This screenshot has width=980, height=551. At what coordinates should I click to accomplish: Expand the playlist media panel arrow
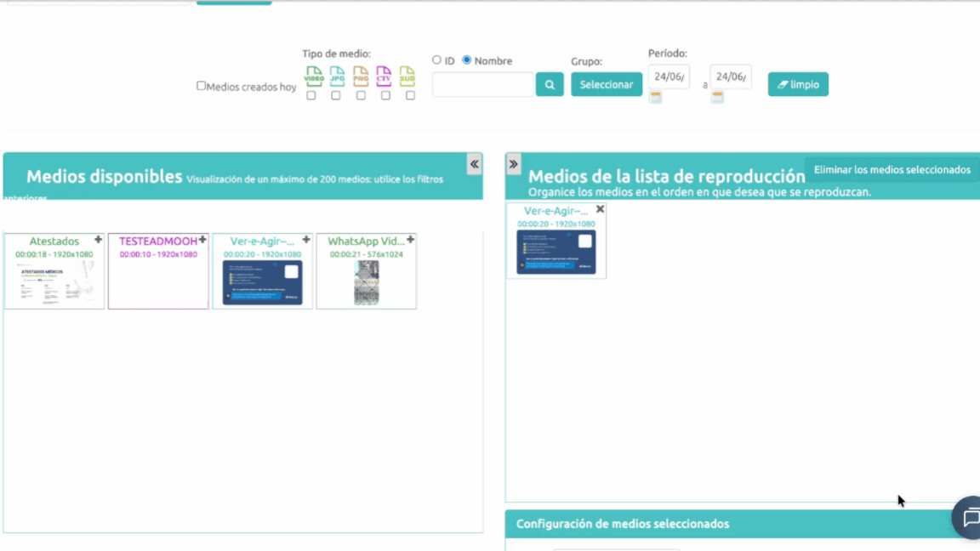tap(513, 164)
